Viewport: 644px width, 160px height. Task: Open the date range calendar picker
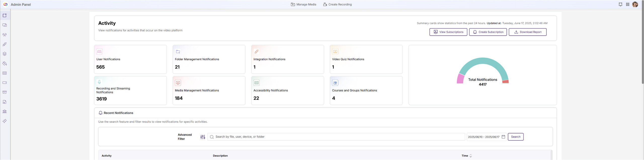(503, 137)
